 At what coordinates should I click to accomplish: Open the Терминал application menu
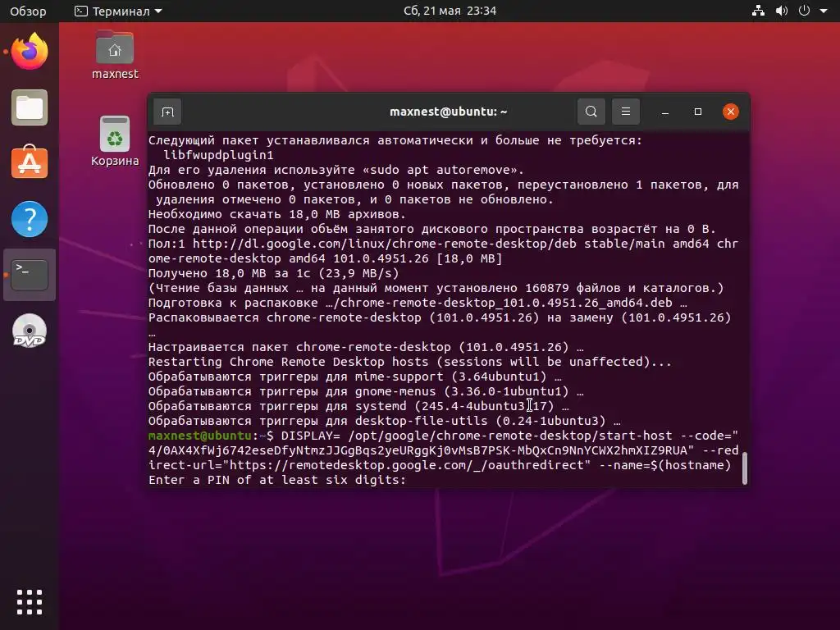point(118,11)
